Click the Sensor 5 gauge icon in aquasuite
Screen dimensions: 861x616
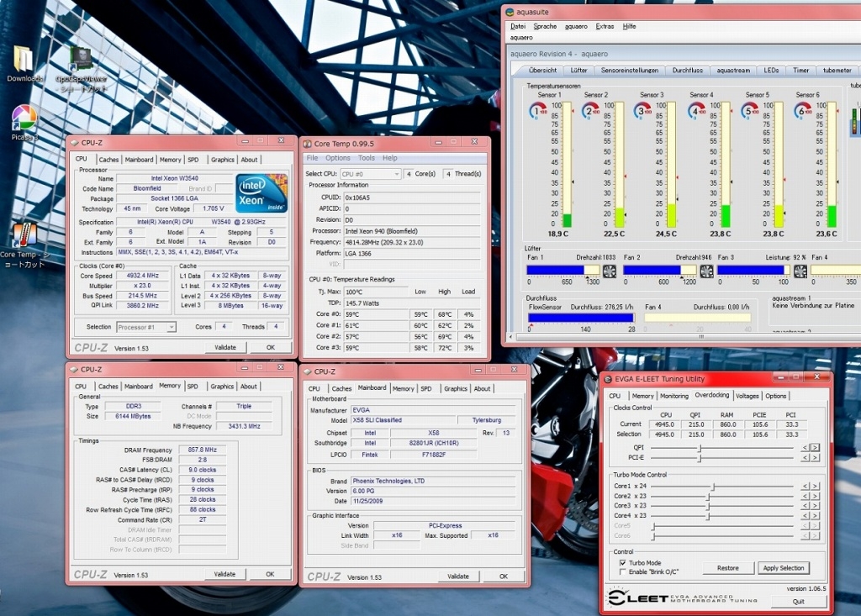749,111
